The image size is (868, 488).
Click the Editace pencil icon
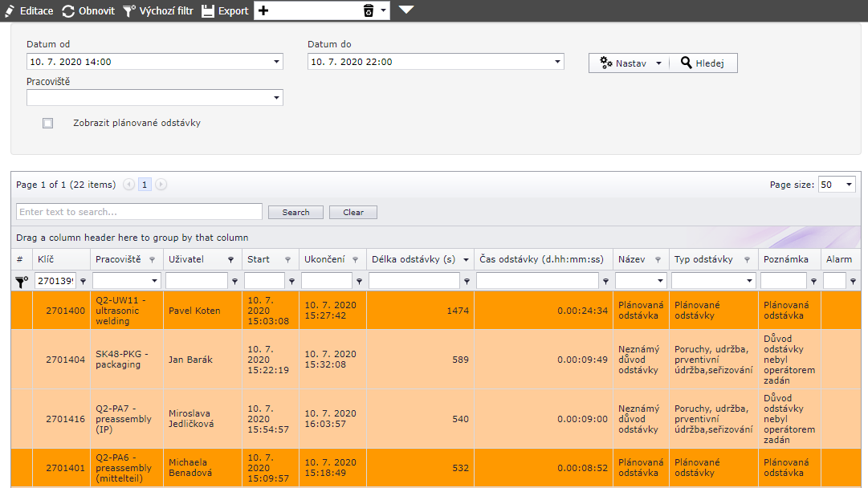coord(10,11)
